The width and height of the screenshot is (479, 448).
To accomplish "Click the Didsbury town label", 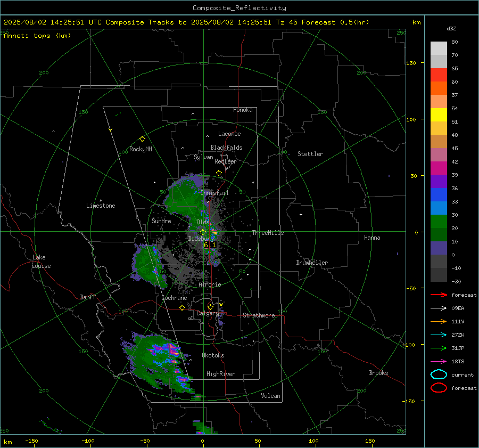I will [201, 239].
